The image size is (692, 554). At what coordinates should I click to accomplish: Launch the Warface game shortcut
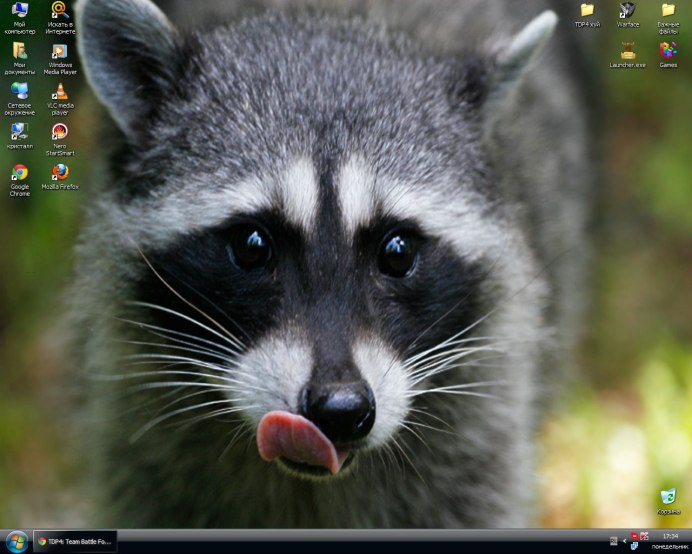(x=628, y=15)
